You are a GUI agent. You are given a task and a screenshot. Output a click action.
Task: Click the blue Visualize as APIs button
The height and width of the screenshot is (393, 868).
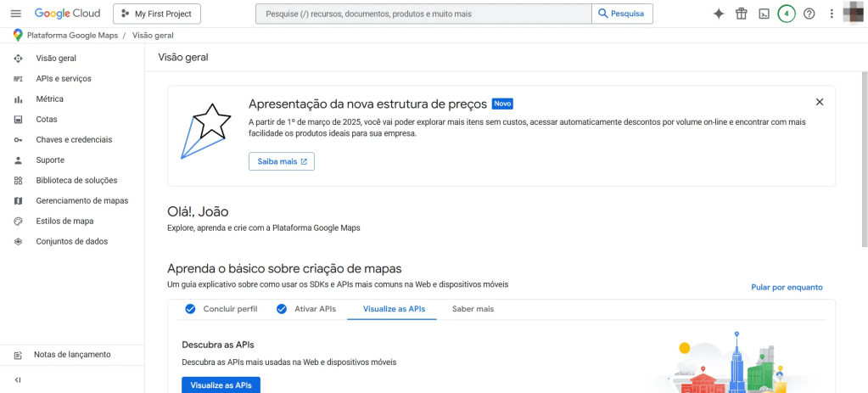point(221,385)
